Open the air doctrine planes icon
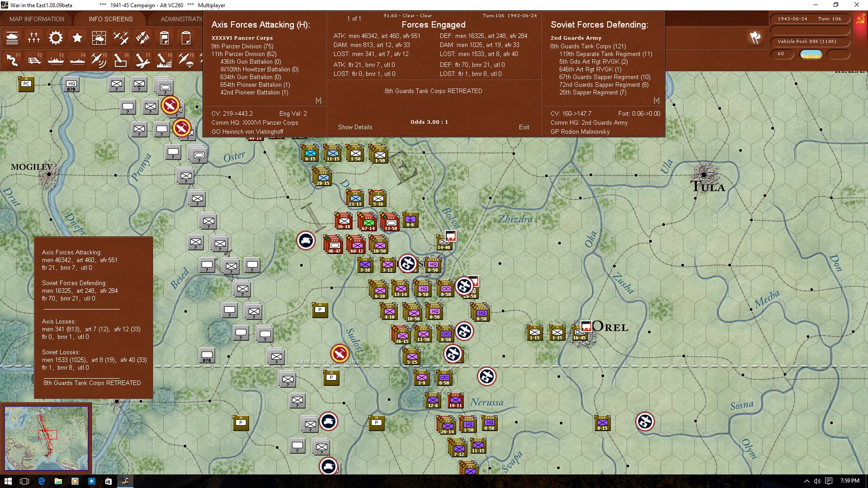Viewport: 868px width, 488px height. point(121,38)
